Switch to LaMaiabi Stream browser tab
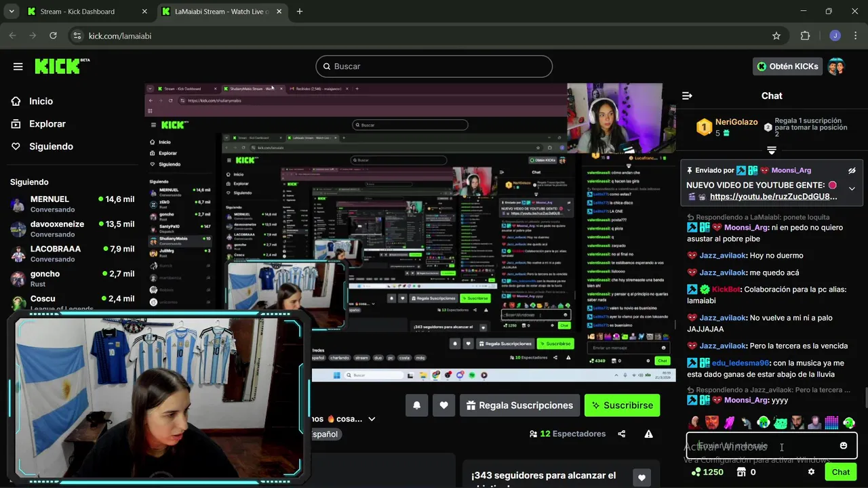The width and height of the screenshot is (868, 488). point(222,12)
